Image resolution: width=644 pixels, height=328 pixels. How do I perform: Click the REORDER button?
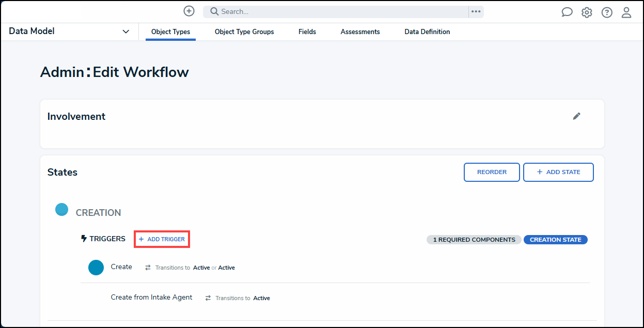(492, 172)
